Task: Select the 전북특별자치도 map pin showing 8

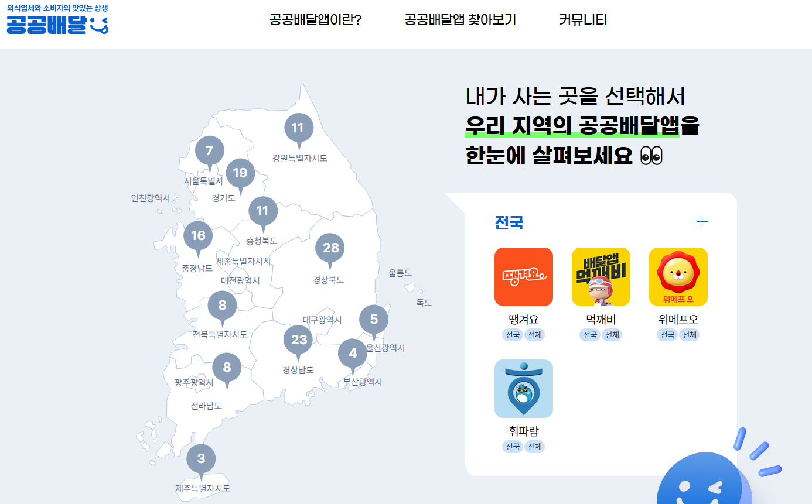Action: point(222,307)
